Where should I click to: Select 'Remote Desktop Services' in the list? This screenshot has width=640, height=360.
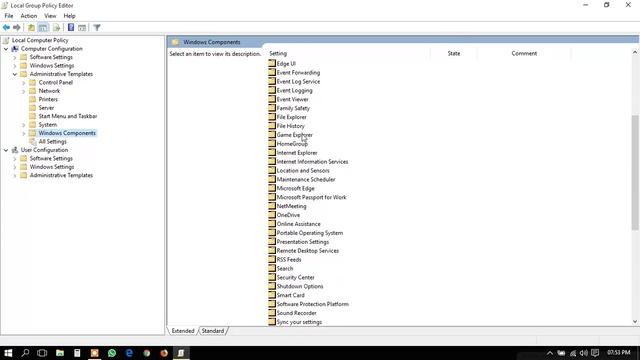[308, 251]
